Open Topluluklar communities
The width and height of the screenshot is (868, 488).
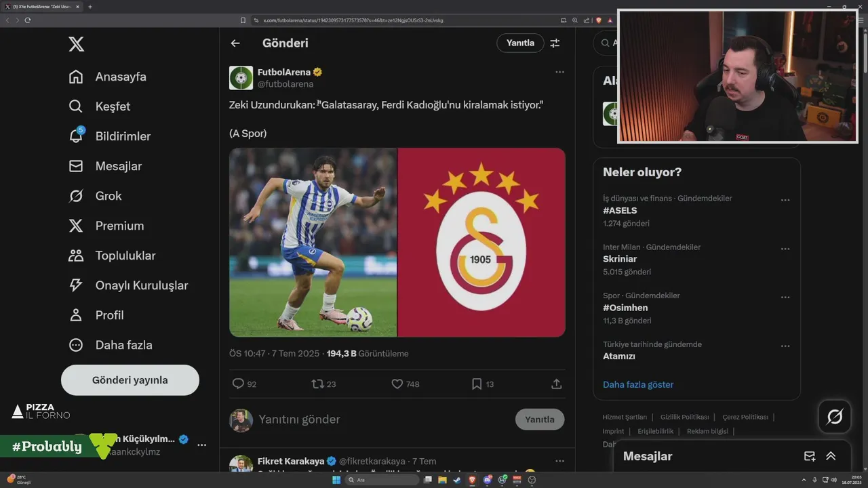112,256
